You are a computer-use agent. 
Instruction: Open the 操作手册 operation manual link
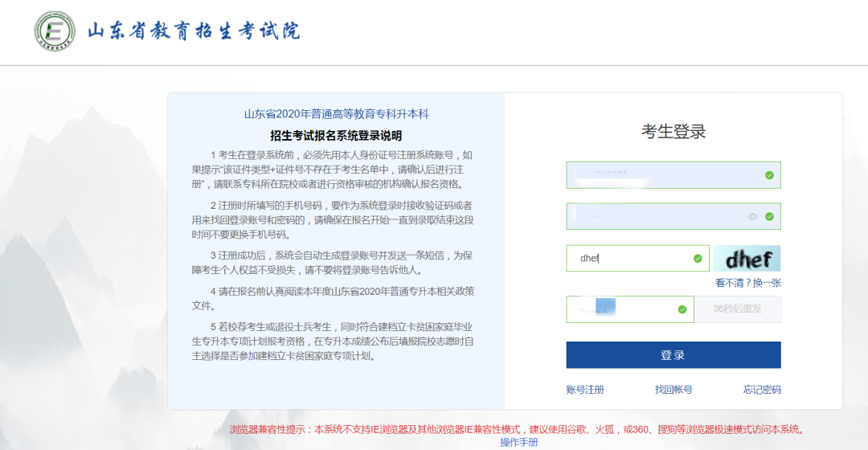tap(518, 442)
